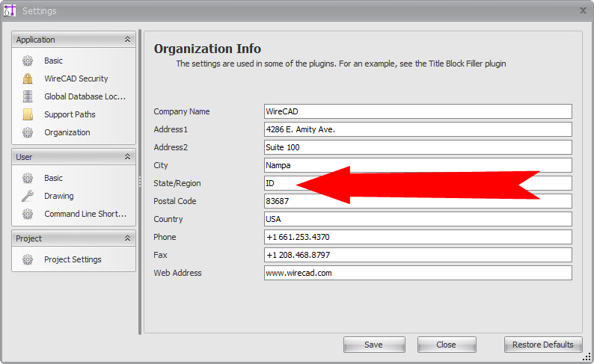Click Restore Defaults button
The height and width of the screenshot is (364, 594).
click(543, 345)
